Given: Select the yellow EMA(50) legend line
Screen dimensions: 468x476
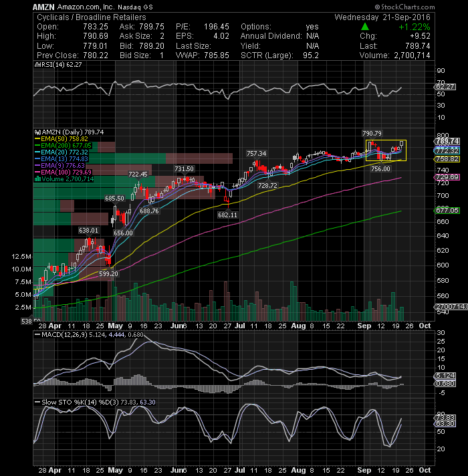Looking at the screenshot, I should (x=37, y=139).
